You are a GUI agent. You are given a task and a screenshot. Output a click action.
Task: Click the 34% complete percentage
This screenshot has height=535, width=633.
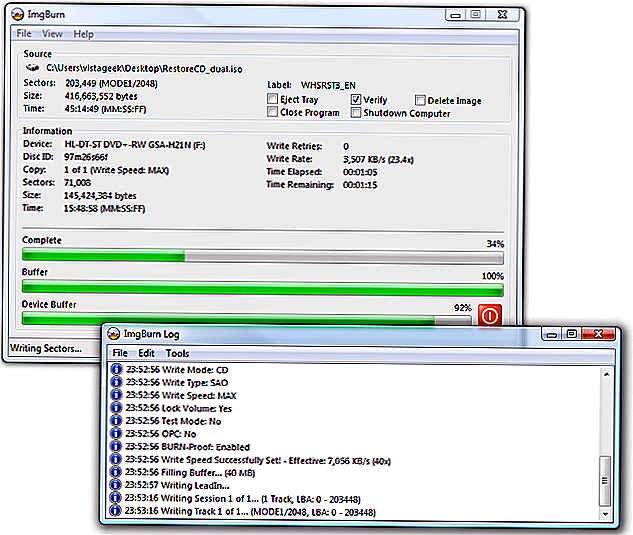(x=495, y=244)
